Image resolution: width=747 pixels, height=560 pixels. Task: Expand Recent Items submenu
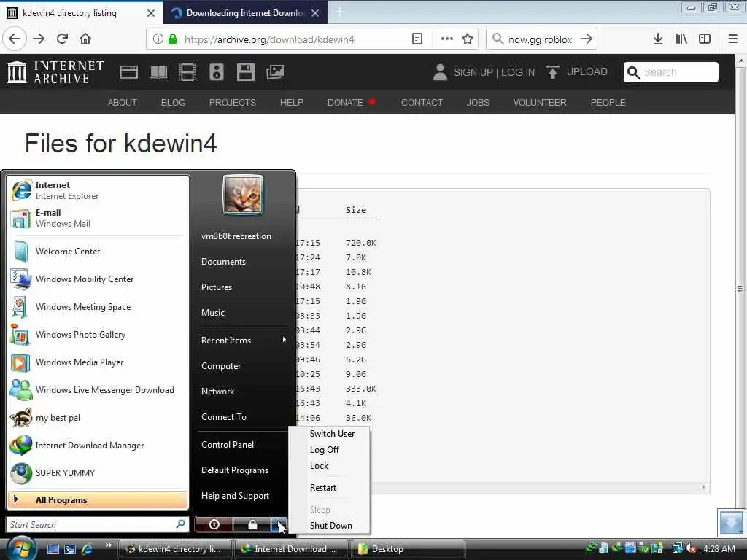(244, 340)
